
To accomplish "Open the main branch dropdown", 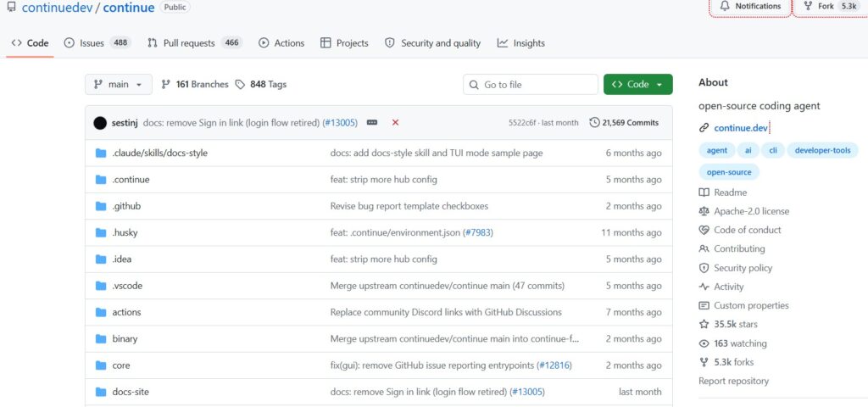I will 118,84.
